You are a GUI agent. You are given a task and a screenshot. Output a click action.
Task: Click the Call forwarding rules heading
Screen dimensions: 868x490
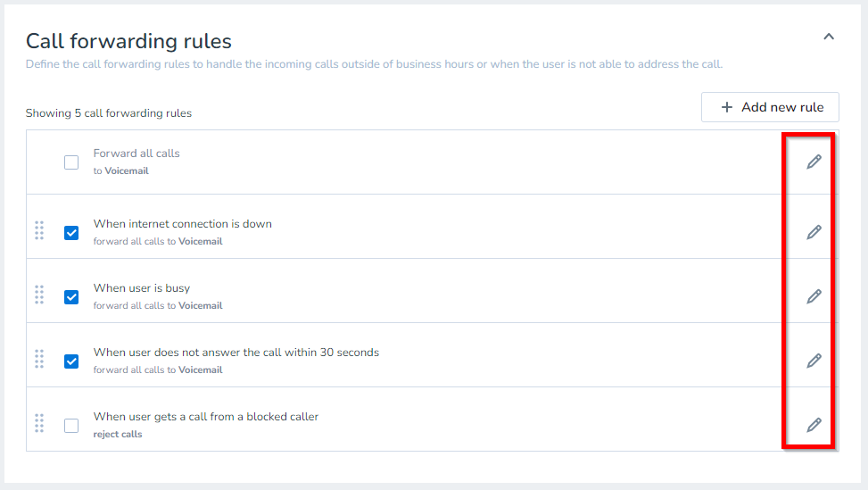(128, 41)
